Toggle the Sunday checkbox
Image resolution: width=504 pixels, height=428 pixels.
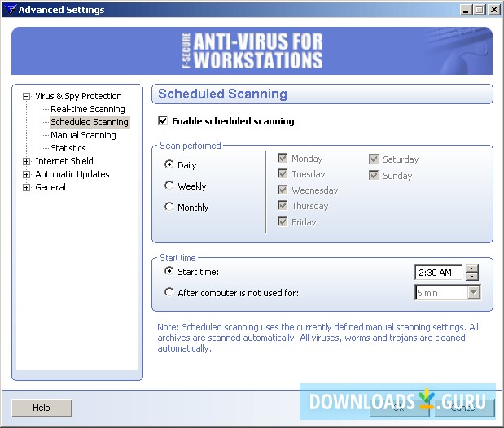(x=374, y=175)
